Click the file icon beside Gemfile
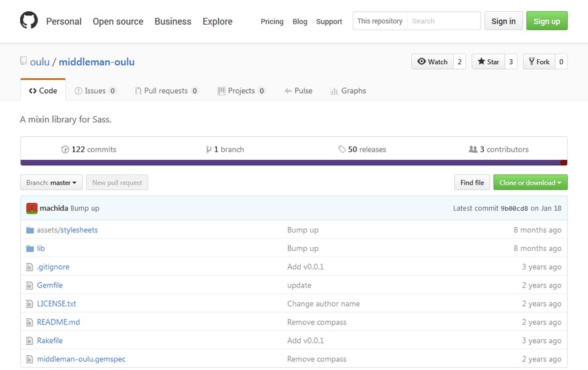 pos(29,286)
